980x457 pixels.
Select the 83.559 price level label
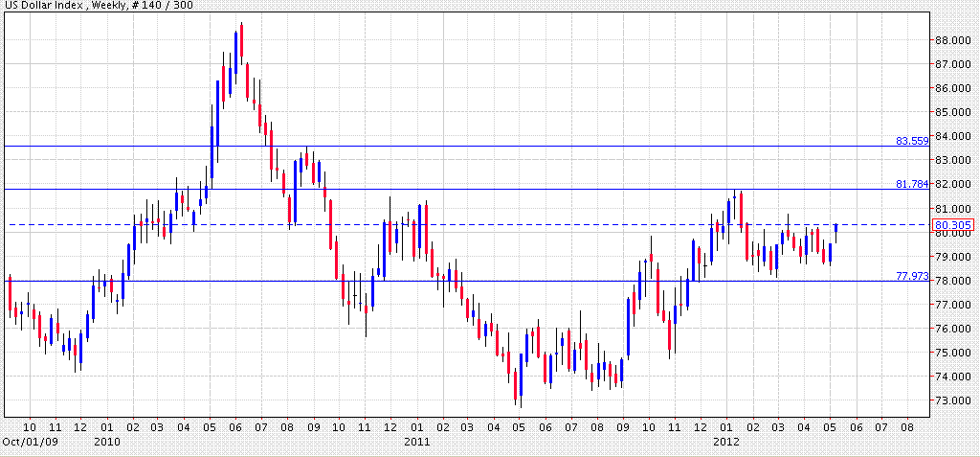tap(912, 141)
